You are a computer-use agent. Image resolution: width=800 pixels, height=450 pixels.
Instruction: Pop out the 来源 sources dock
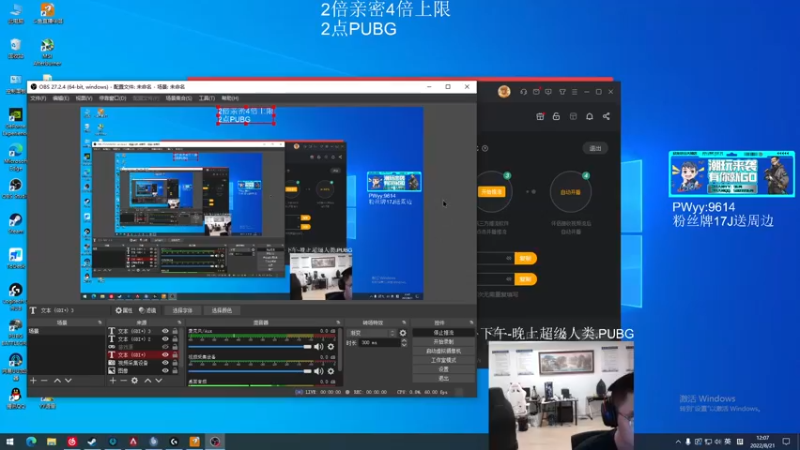(x=179, y=322)
